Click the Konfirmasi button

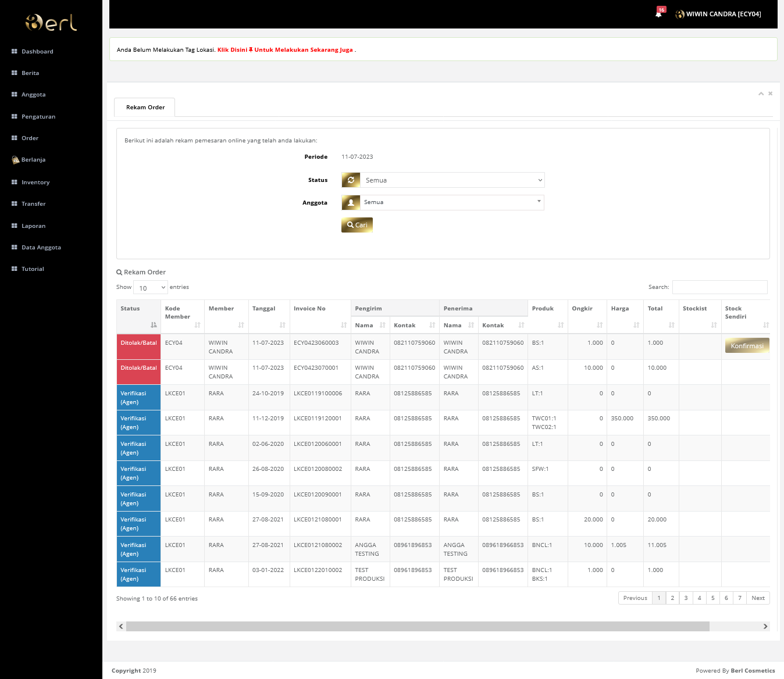coord(747,346)
